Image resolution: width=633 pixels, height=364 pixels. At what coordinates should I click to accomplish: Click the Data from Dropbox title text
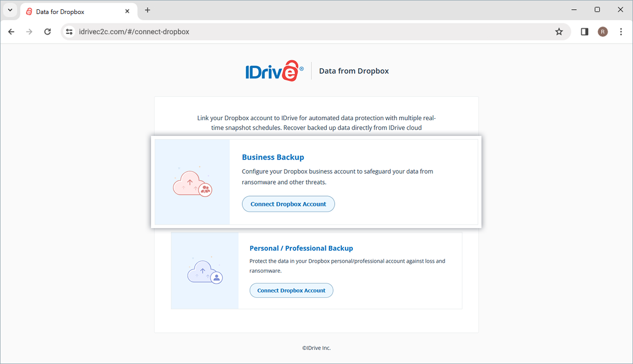click(x=354, y=71)
